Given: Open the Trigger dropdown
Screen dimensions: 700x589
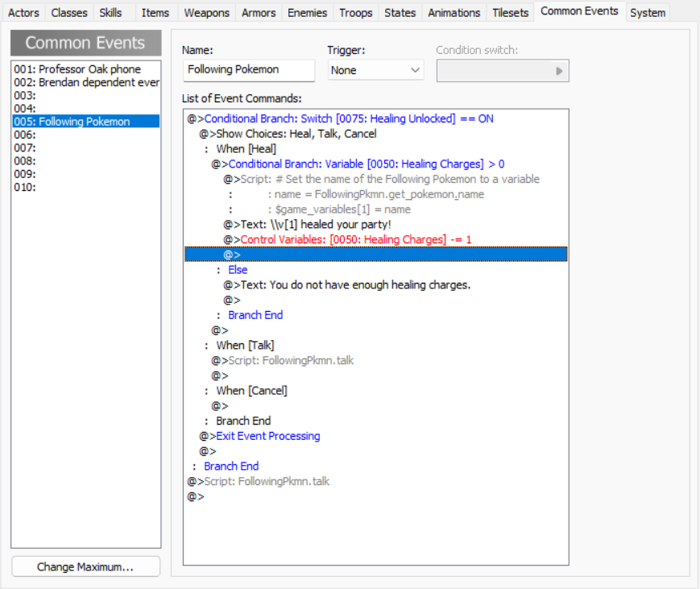Looking at the screenshot, I should pyautogui.click(x=375, y=70).
